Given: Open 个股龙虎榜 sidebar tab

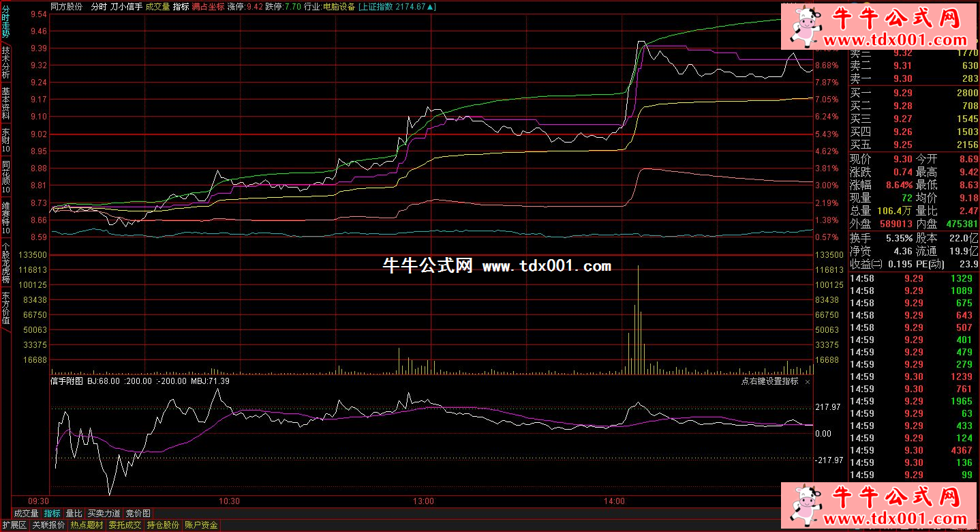Looking at the screenshot, I should pyautogui.click(x=5, y=263).
